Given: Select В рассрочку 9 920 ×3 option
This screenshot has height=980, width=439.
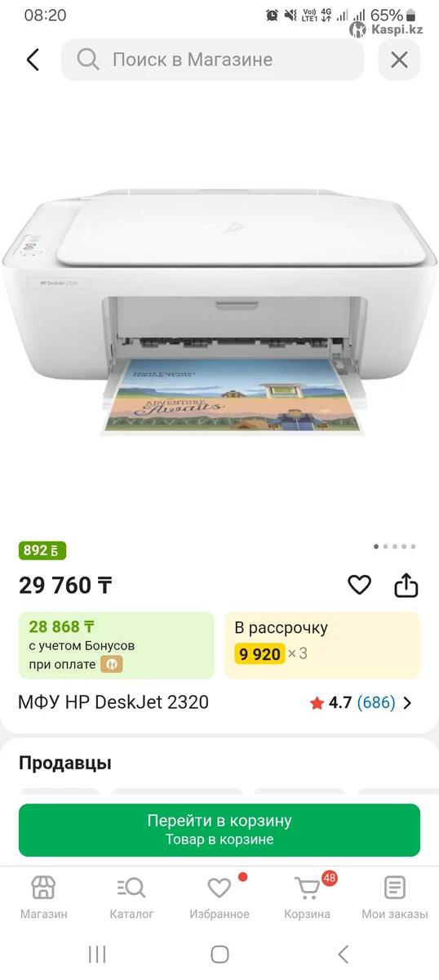Looking at the screenshot, I should (x=322, y=645).
